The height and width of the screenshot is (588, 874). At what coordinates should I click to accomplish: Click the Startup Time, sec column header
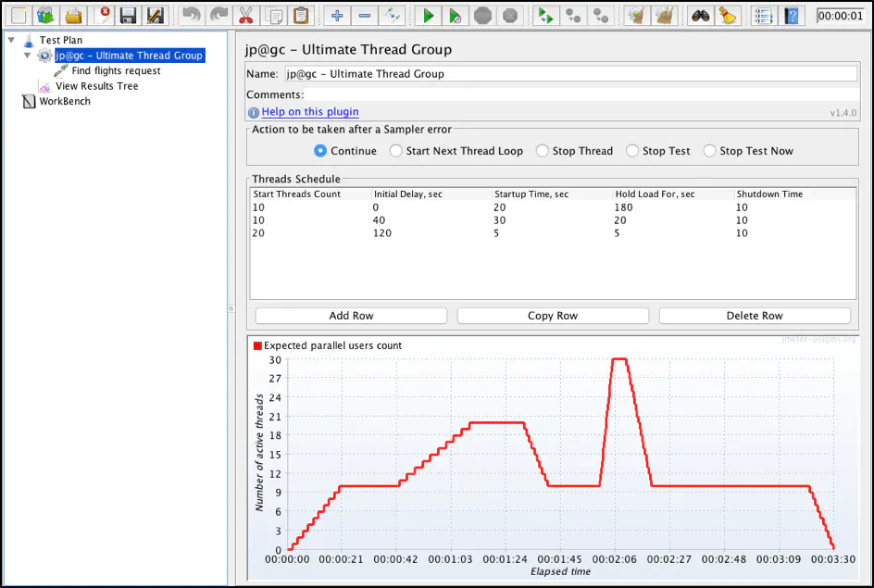[x=553, y=194]
